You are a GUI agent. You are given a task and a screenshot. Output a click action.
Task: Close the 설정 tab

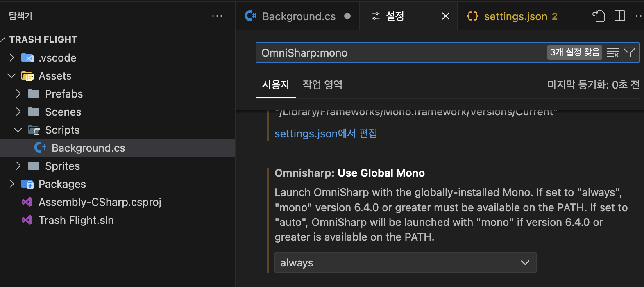446,16
